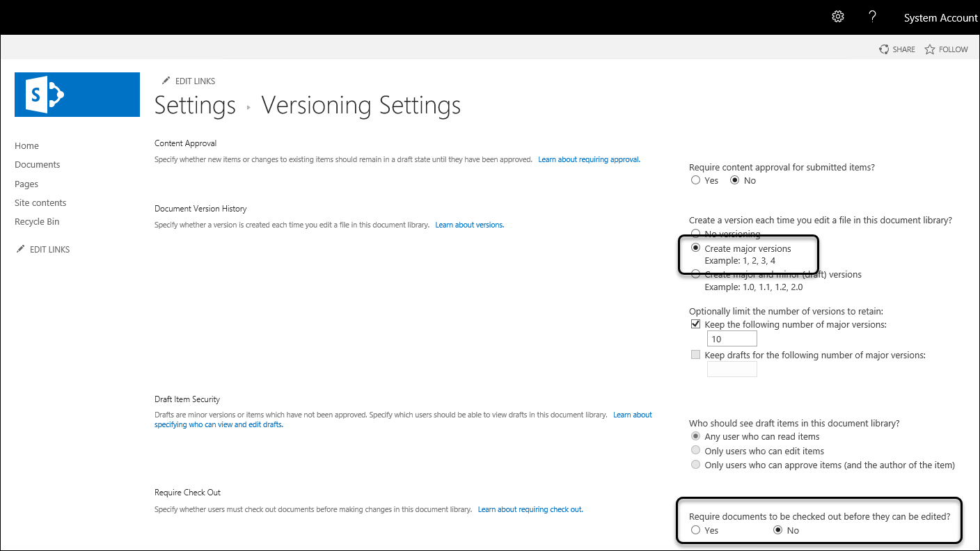Click the Learn about requiring approval link
The width and height of the screenshot is (980, 551).
(589, 159)
